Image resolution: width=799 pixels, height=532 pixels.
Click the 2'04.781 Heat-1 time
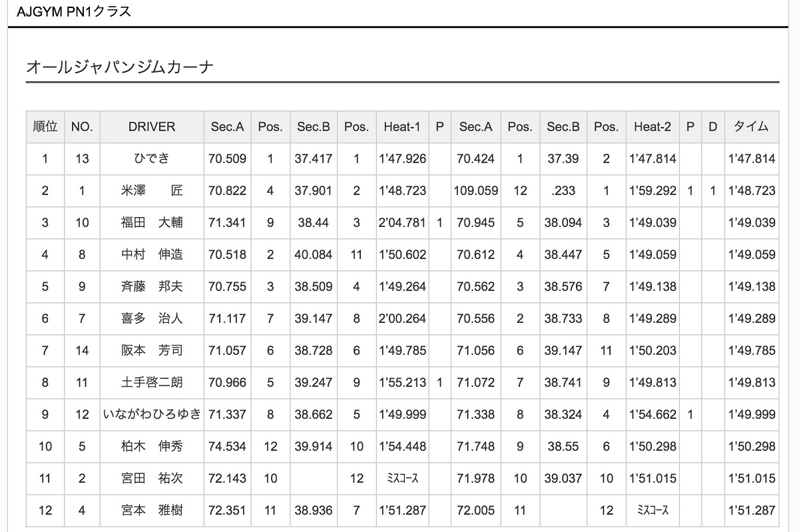[x=402, y=222]
